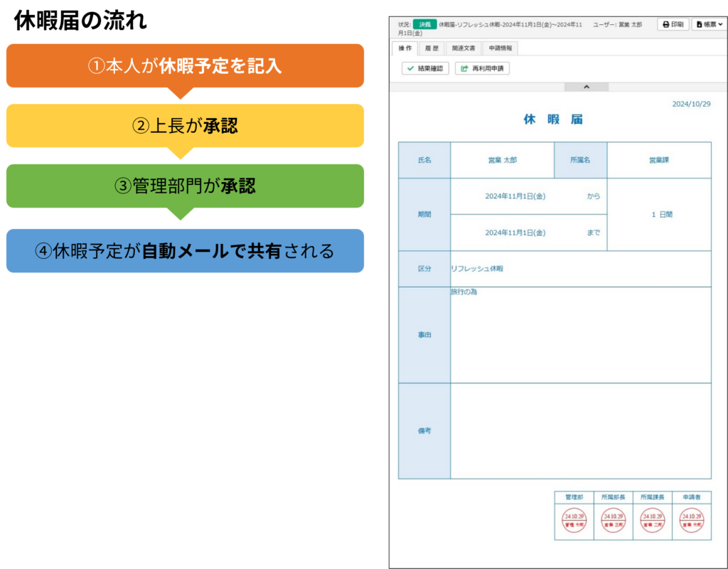This screenshot has height=569, width=728.
Task: Collapse the operation panel with the chevron
Action: point(587,87)
